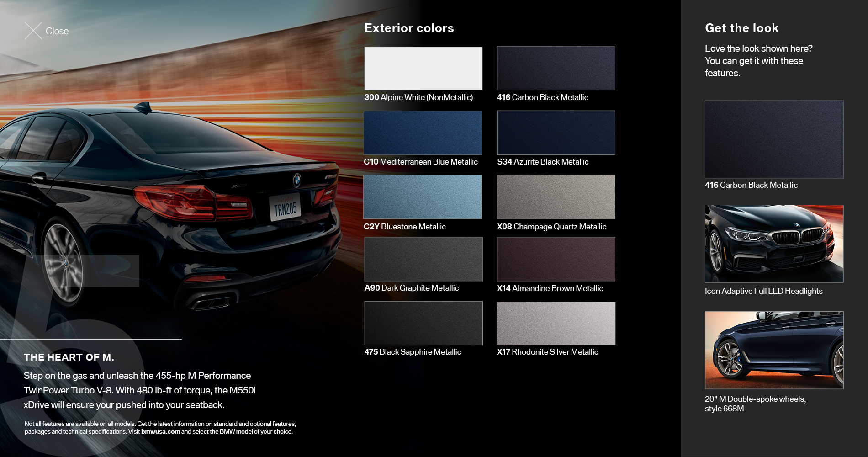
Task: Click the Close text label
Action: click(57, 31)
